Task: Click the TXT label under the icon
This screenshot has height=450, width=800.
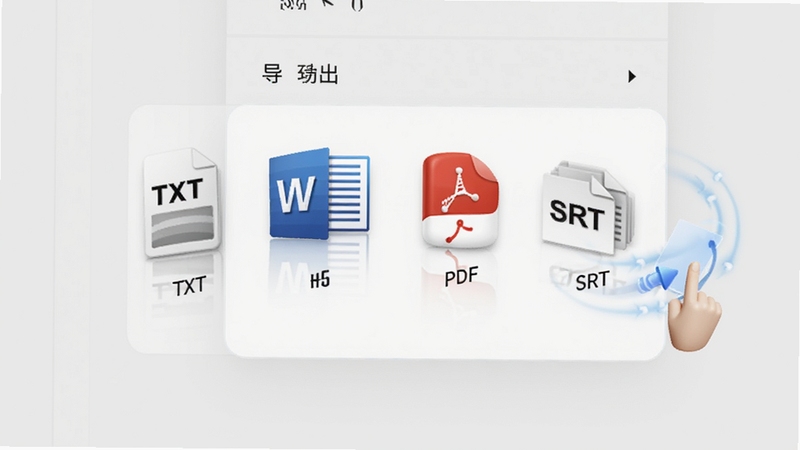Action: [189, 287]
